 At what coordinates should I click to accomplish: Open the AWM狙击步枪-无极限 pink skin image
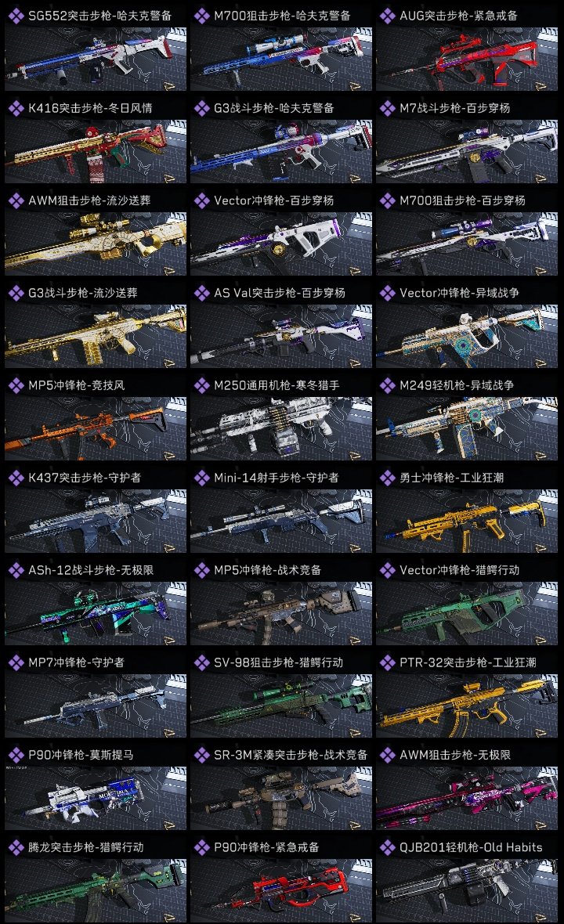pos(467,799)
